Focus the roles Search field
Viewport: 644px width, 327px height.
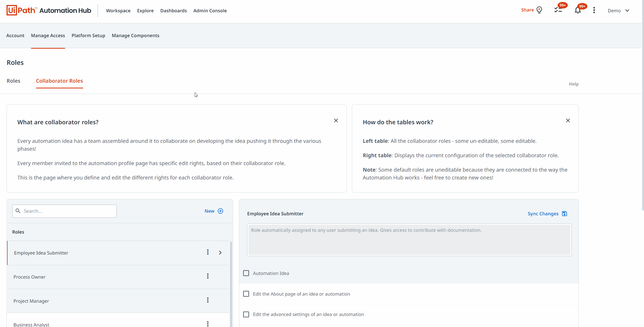(68, 211)
